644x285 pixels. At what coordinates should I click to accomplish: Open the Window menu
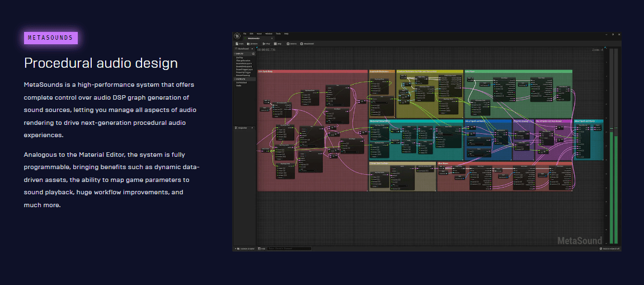tap(269, 34)
